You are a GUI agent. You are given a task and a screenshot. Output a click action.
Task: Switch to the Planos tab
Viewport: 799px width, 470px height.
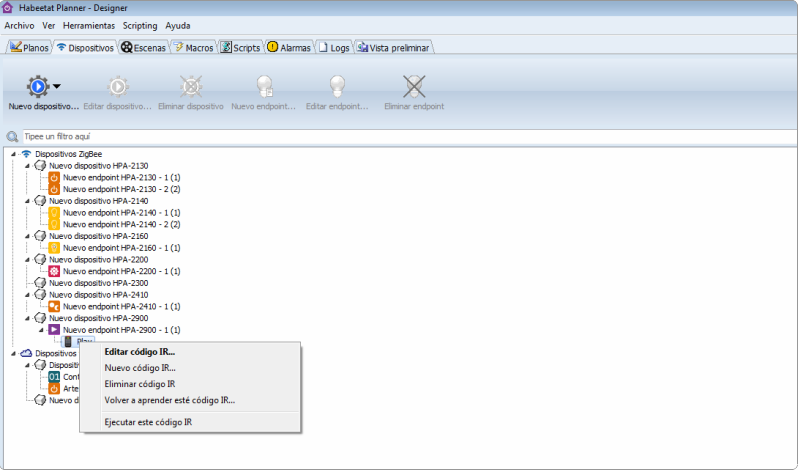click(x=30, y=47)
